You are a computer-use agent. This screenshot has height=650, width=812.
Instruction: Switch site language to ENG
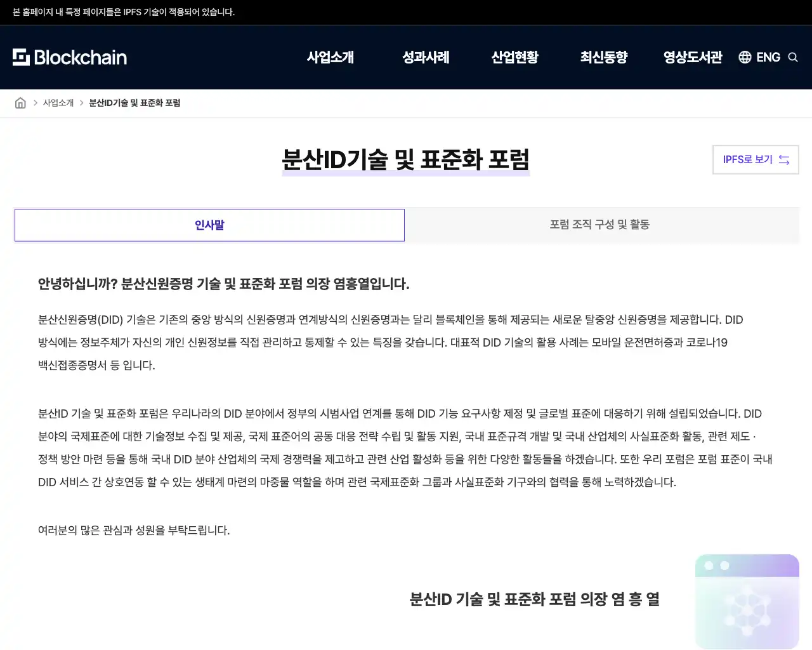[x=768, y=57]
